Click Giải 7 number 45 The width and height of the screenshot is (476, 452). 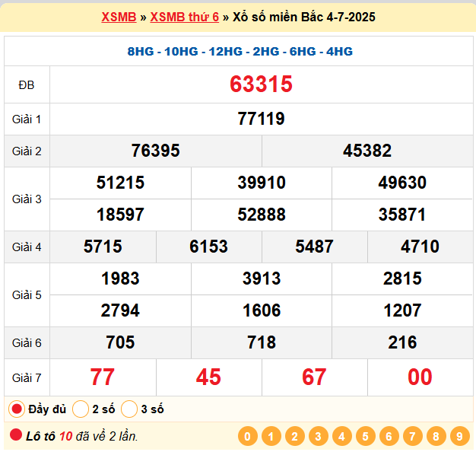(x=208, y=377)
